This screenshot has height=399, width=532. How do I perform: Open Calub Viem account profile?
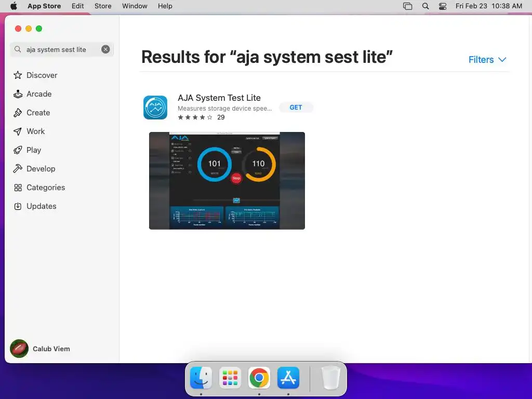[x=40, y=349]
